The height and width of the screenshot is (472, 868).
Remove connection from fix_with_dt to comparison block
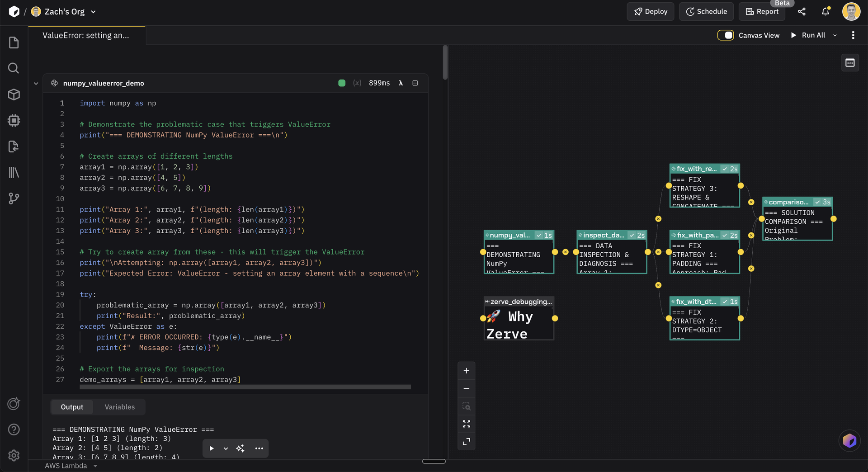point(751,269)
